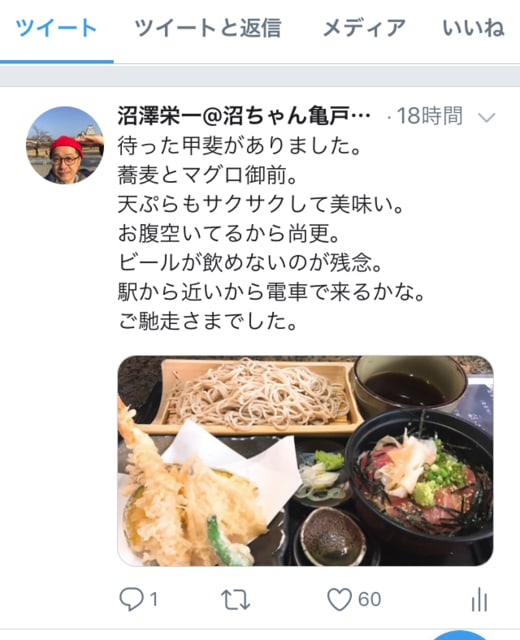Click the reply speech bubble icon
The height and width of the screenshot is (640, 520).
(131, 599)
